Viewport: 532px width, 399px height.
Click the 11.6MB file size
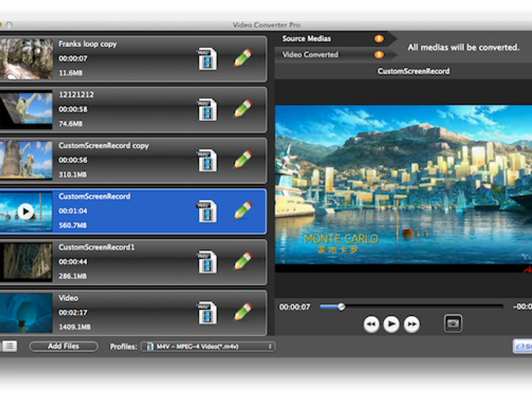pyautogui.click(x=71, y=73)
